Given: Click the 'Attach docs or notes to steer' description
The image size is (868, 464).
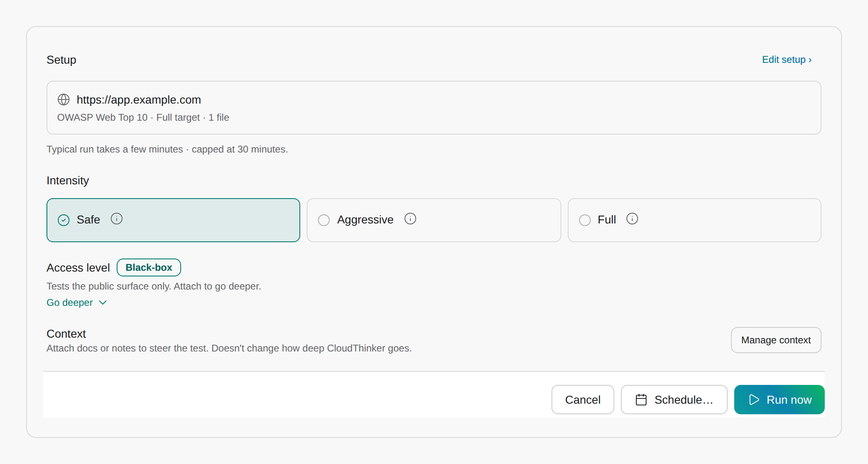Looking at the screenshot, I should click(229, 348).
